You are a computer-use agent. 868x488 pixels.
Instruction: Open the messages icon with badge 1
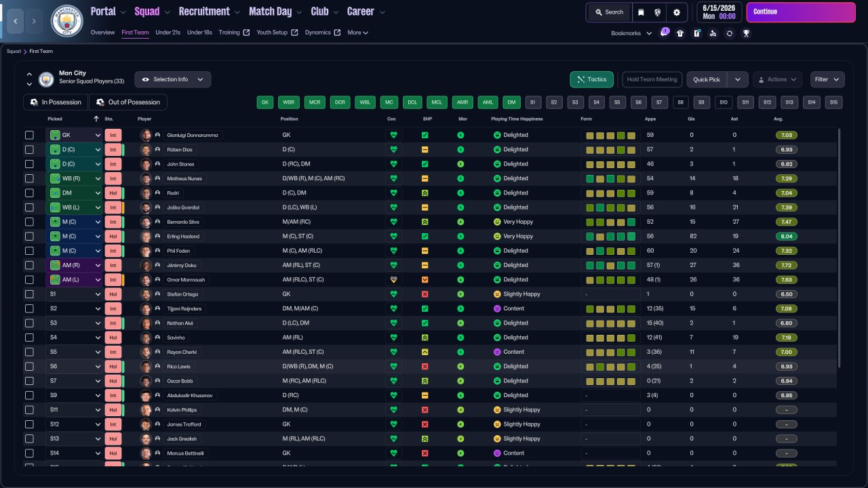[664, 33]
